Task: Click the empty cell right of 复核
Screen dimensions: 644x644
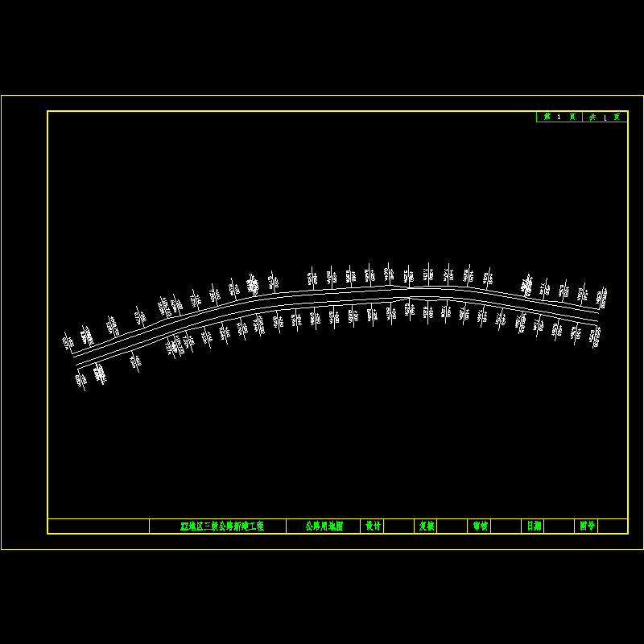Action: 452,526
